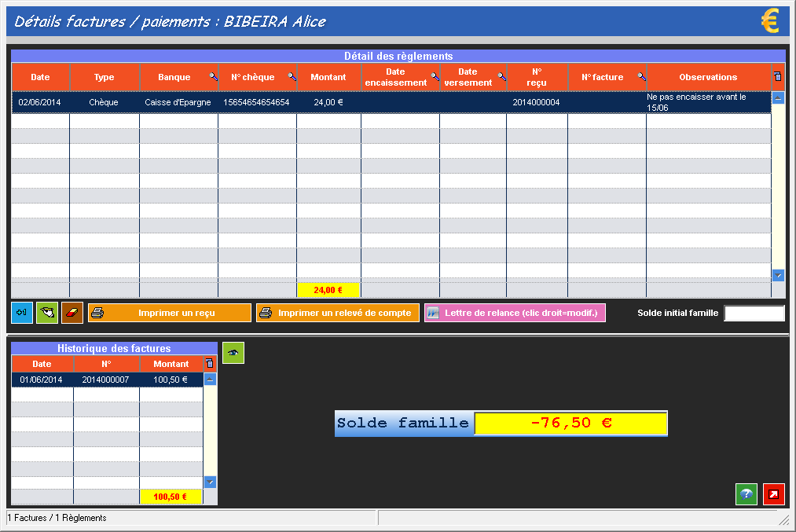
Task: Select invoice 2014000007 in invoice history
Action: [x=106, y=380]
